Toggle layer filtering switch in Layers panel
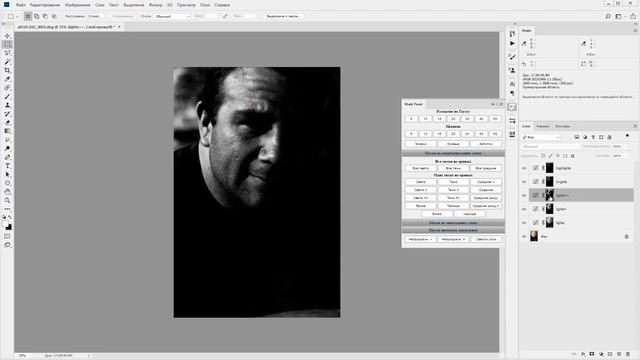This screenshot has width=640, height=360. click(627, 136)
